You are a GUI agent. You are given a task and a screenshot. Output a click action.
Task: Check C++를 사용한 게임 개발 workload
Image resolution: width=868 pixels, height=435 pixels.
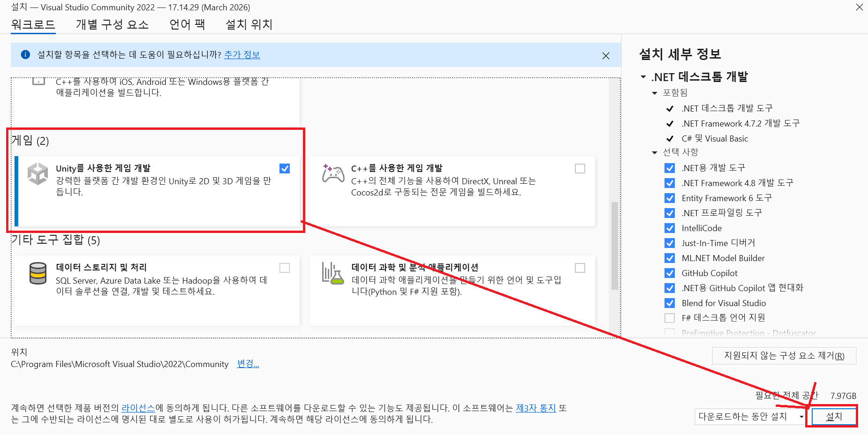pos(580,168)
